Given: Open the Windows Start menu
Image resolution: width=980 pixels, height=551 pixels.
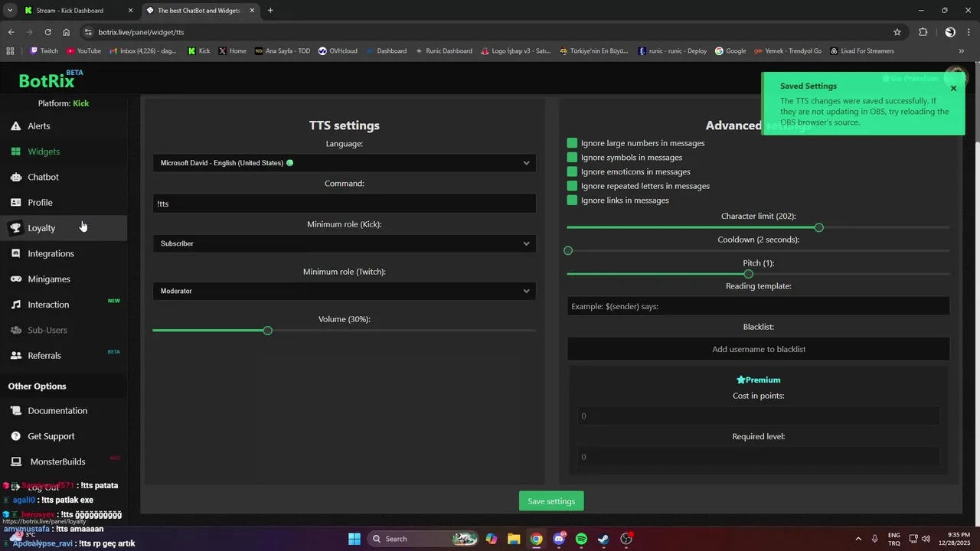Looking at the screenshot, I should point(354,539).
